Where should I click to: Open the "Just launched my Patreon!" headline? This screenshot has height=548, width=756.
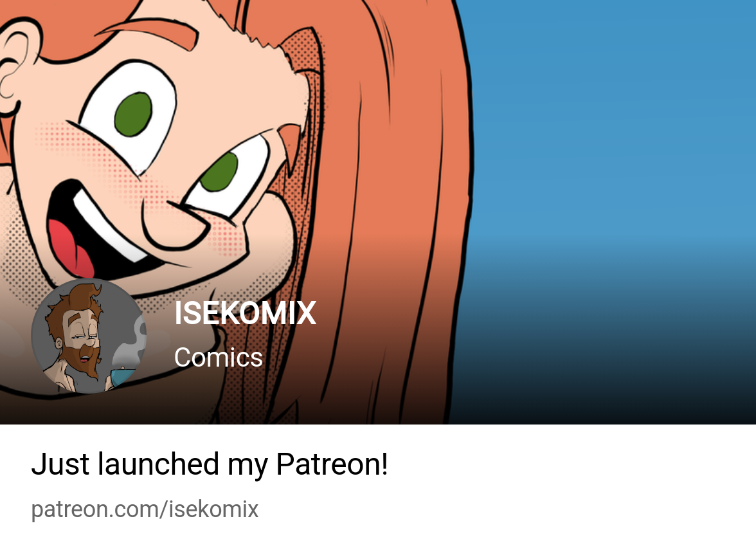pos(210,464)
